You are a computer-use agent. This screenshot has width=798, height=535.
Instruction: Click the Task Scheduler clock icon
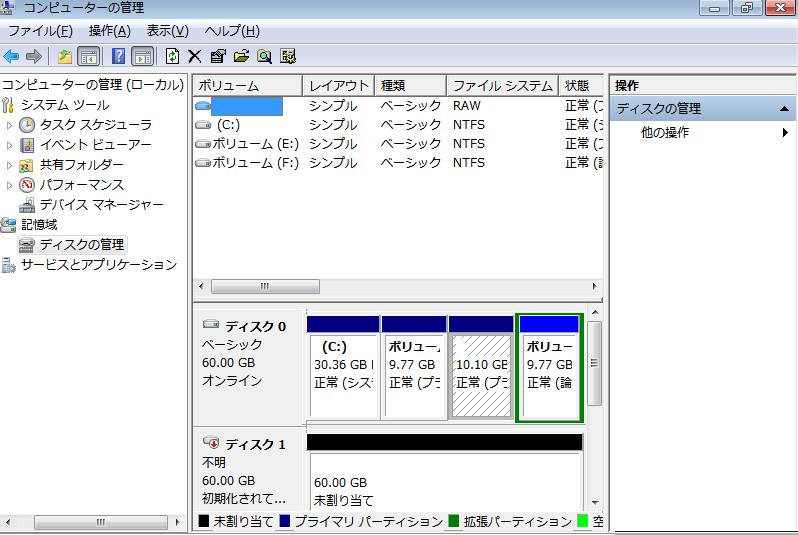tap(26, 125)
